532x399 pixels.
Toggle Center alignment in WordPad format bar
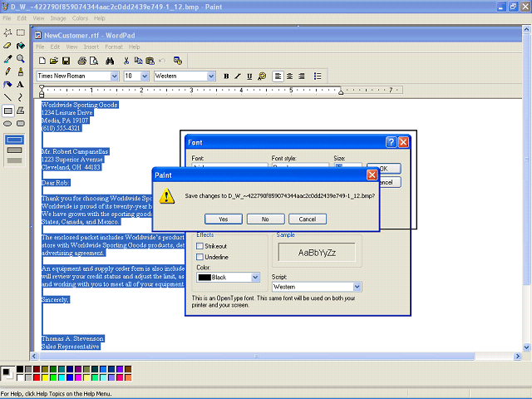point(290,76)
